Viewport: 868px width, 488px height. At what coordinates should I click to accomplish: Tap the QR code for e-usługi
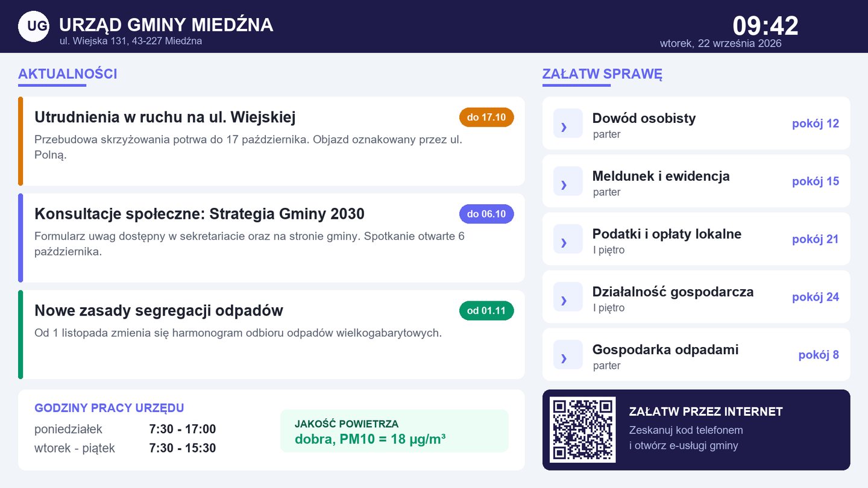pos(583,430)
